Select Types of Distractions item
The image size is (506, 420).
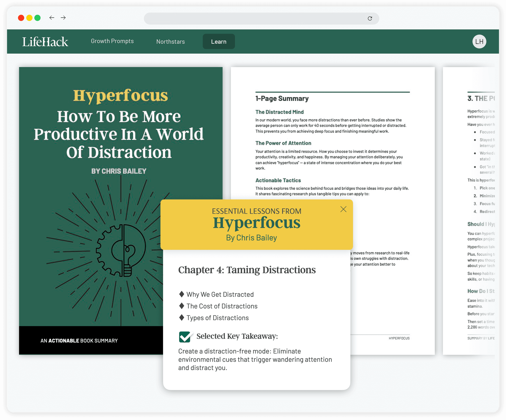tap(217, 318)
